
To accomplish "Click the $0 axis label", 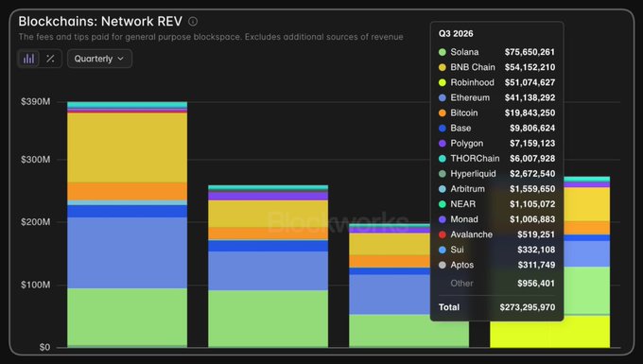I will (x=44, y=347).
